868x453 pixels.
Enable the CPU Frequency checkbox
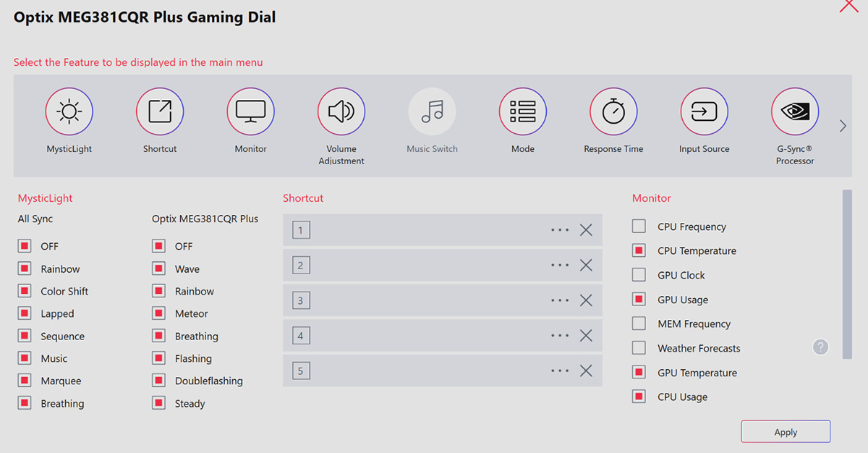click(x=639, y=226)
